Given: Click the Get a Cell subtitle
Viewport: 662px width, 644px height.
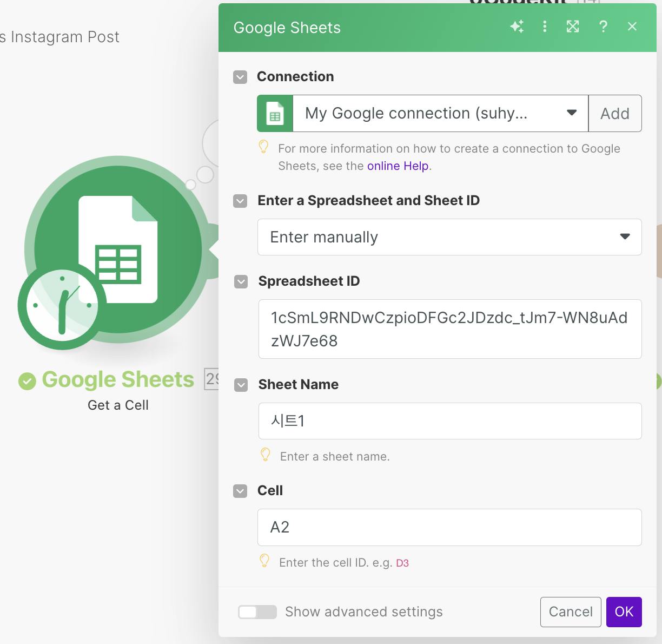Looking at the screenshot, I should [118, 405].
